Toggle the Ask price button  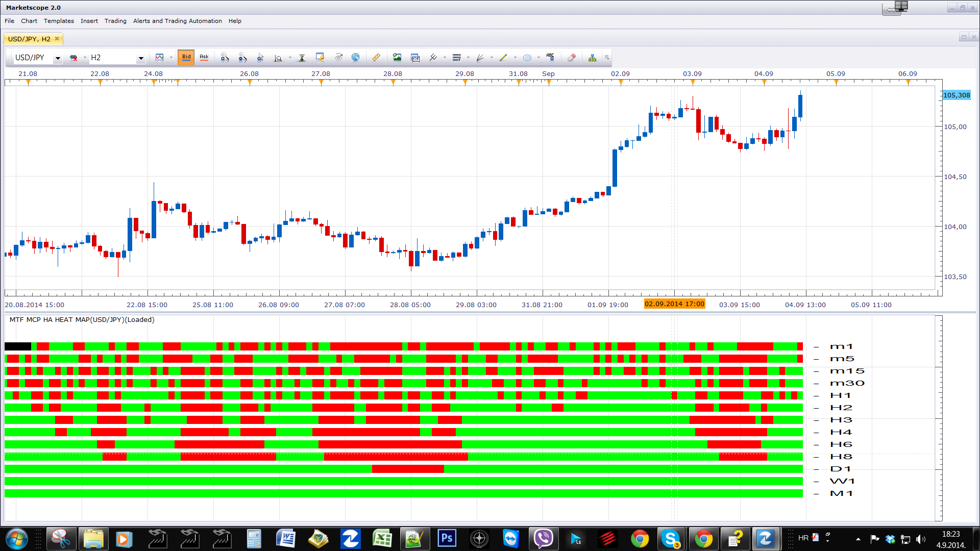[204, 58]
